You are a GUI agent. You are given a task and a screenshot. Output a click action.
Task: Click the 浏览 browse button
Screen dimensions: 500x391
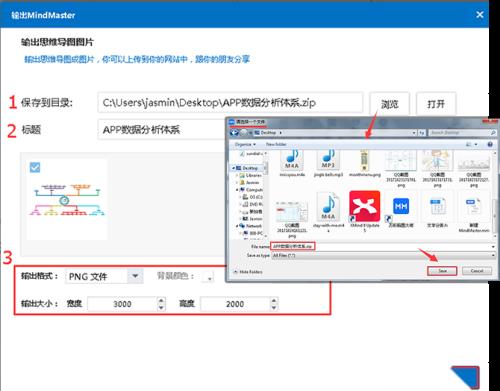tap(389, 104)
